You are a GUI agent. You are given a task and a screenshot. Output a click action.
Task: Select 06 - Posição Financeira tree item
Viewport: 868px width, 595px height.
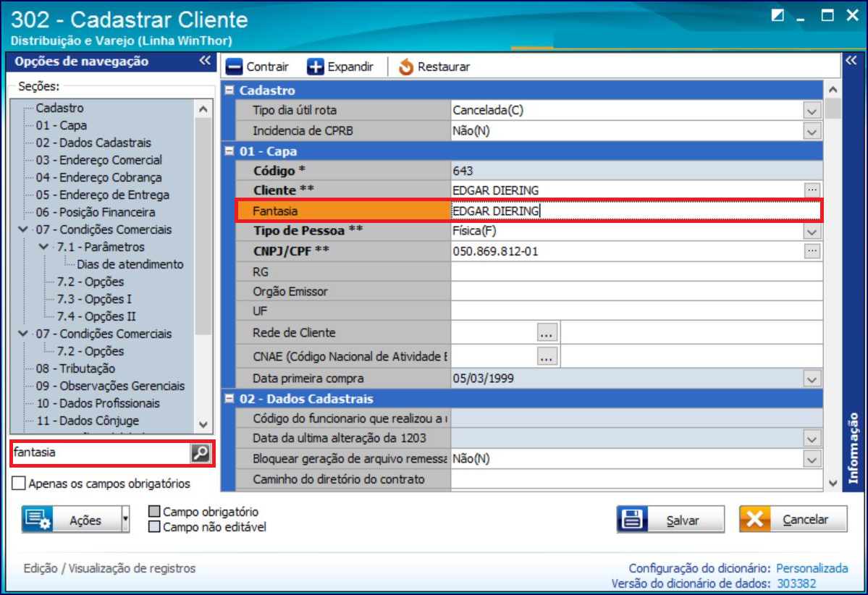tap(96, 212)
